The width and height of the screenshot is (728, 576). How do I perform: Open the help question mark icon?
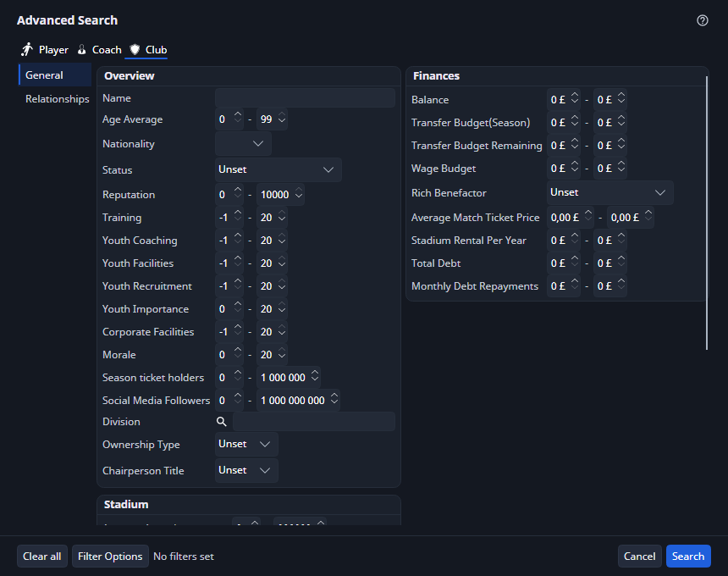[702, 20]
